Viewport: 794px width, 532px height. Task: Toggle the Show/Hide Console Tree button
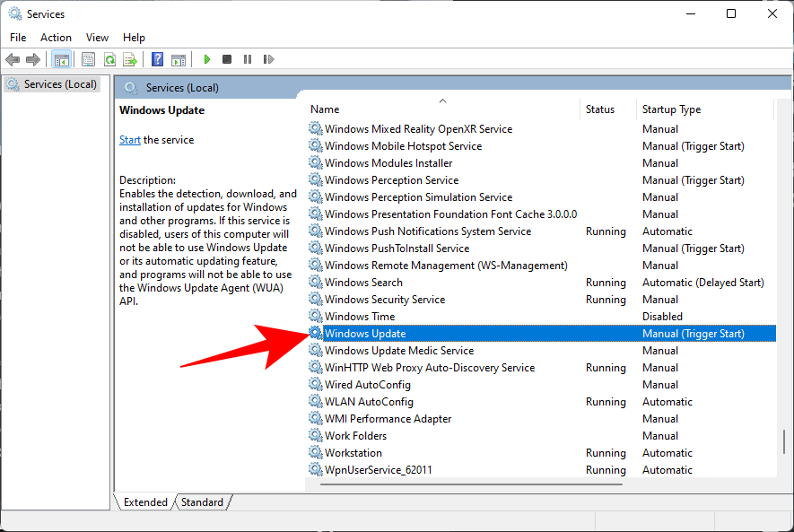point(62,59)
